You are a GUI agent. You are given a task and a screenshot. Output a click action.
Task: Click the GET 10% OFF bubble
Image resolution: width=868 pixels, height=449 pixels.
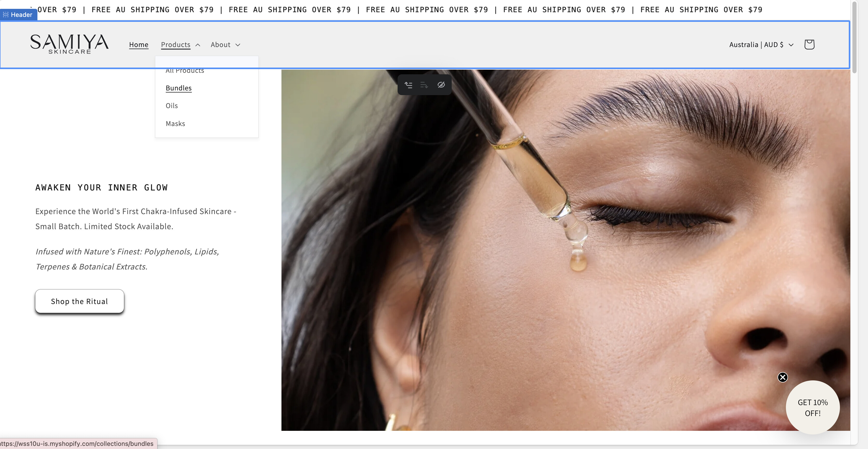click(812, 408)
